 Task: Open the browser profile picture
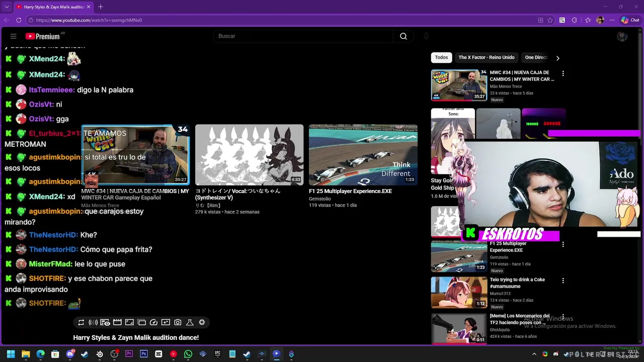(x=600, y=20)
